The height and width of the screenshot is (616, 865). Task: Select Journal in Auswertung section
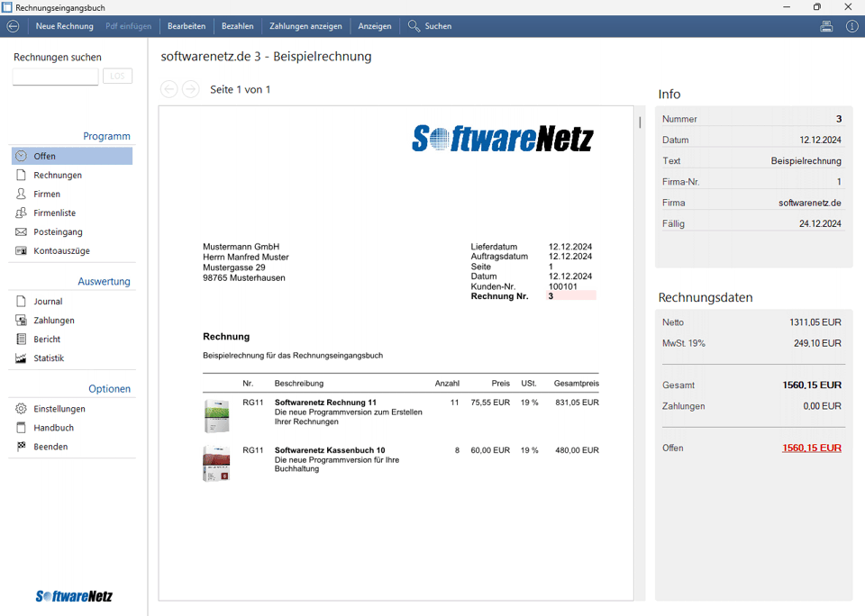pos(48,301)
